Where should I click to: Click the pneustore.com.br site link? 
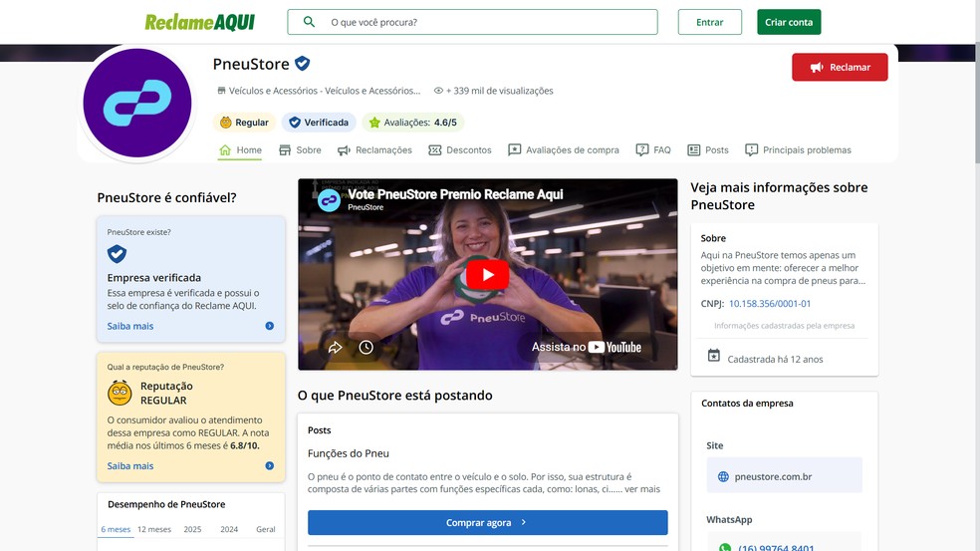773,476
